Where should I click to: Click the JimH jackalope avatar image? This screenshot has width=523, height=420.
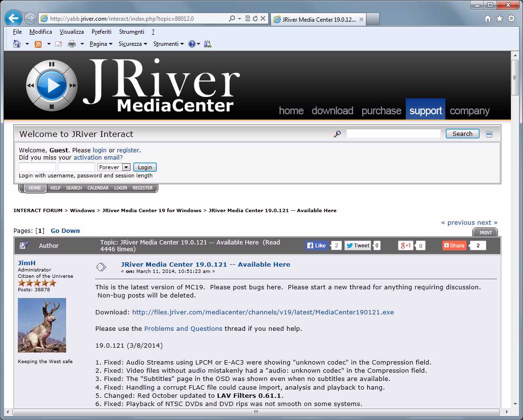pos(42,325)
